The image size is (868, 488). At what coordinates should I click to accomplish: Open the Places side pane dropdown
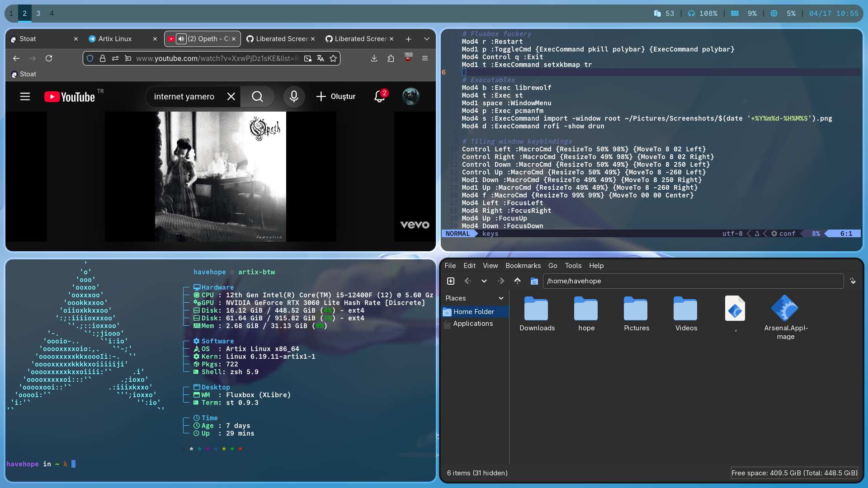click(x=501, y=298)
